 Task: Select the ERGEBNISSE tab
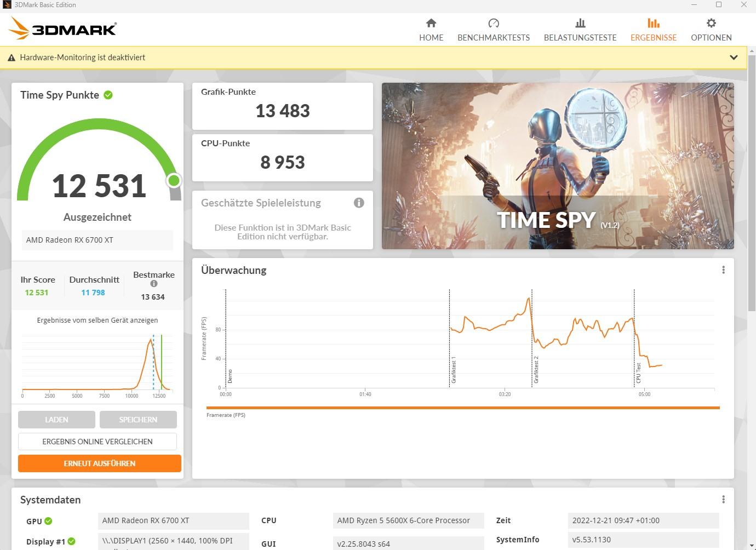(654, 30)
